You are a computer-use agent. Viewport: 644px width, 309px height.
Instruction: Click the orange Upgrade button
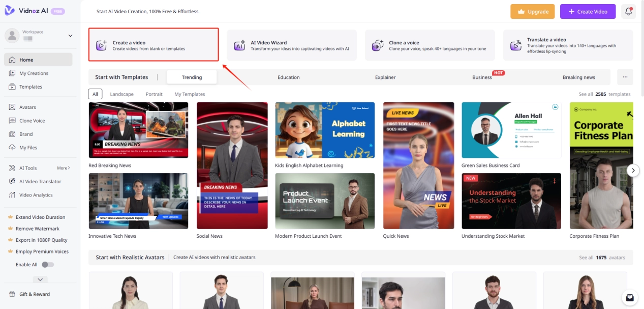pyautogui.click(x=532, y=12)
